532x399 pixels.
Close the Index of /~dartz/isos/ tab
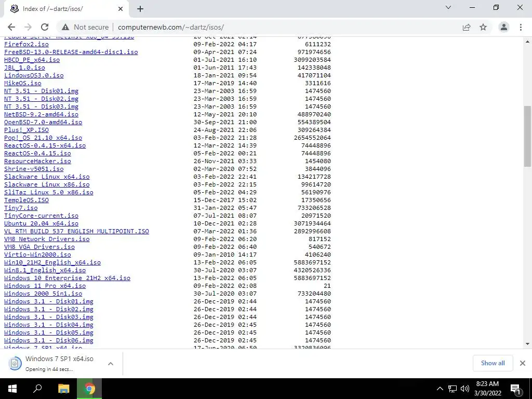point(121,9)
